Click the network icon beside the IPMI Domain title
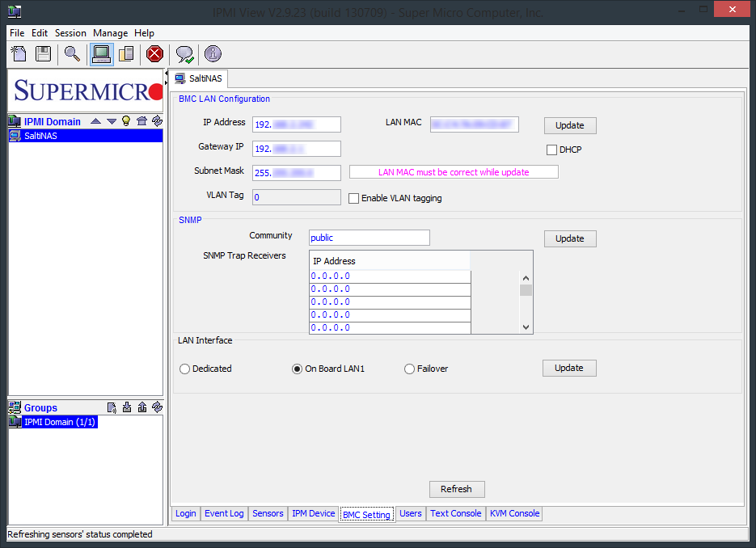 click(x=15, y=121)
